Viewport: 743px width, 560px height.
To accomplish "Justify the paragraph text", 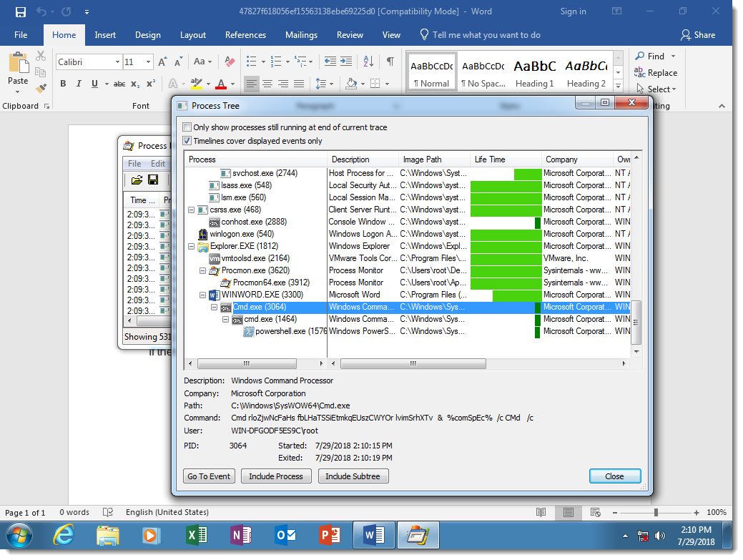I will tap(299, 84).
